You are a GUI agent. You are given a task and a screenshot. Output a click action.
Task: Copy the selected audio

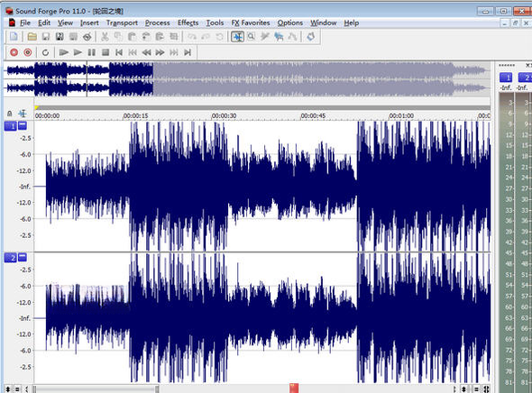[118, 36]
